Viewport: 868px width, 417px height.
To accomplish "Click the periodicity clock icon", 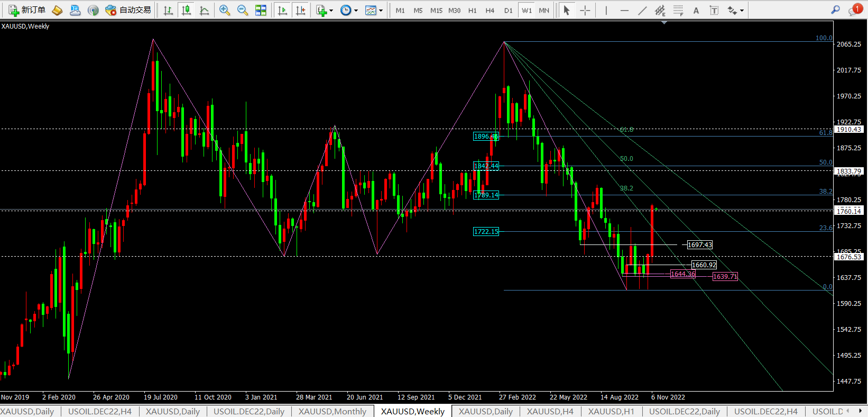I will pyautogui.click(x=346, y=10).
